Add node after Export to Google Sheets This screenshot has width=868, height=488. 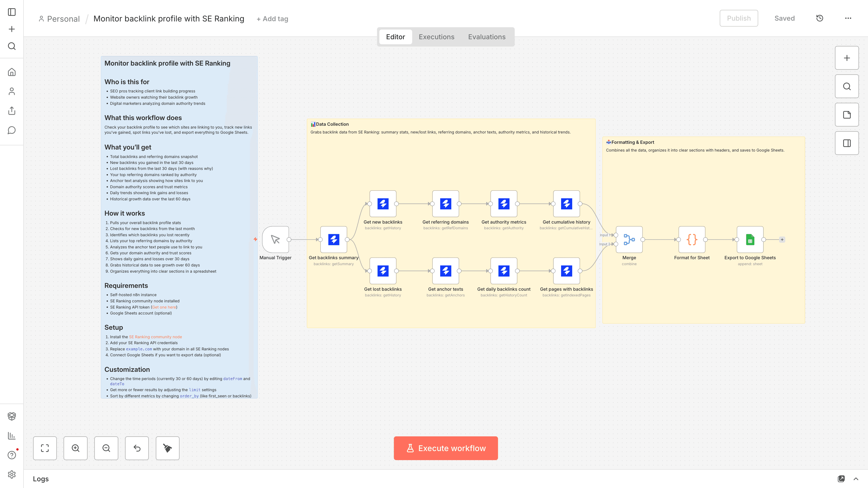tap(782, 239)
